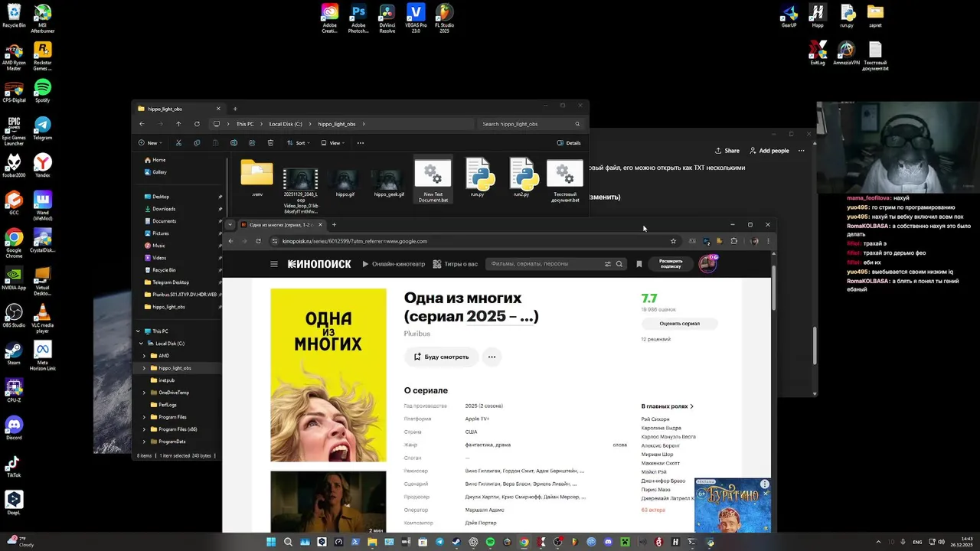The height and width of the screenshot is (551, 980).
Task: Bookmark page with Chrome star icon
Action: [673, 241]
